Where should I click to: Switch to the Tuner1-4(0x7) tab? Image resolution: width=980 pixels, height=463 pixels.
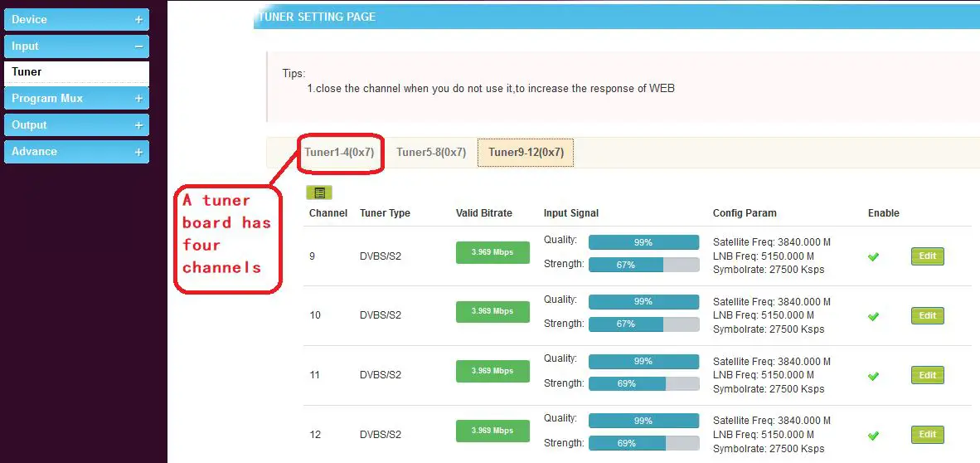[339, 152]
